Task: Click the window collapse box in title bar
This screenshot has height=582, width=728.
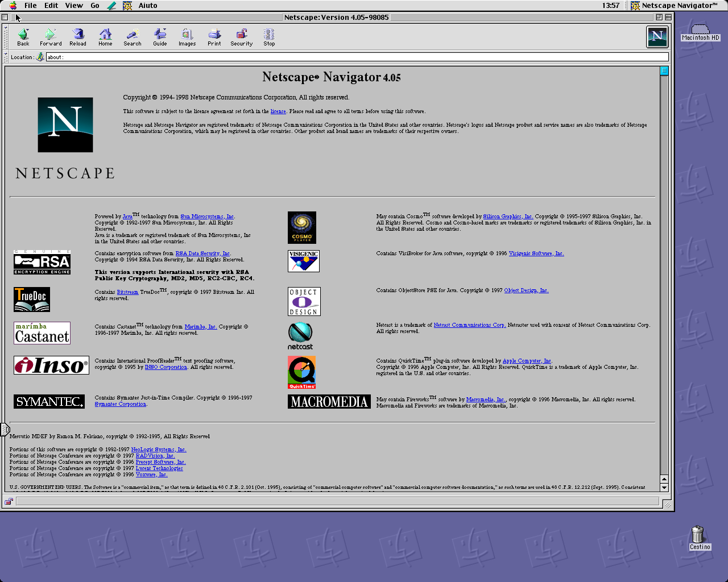Action: pyautogui.click(x=668, y=17)
